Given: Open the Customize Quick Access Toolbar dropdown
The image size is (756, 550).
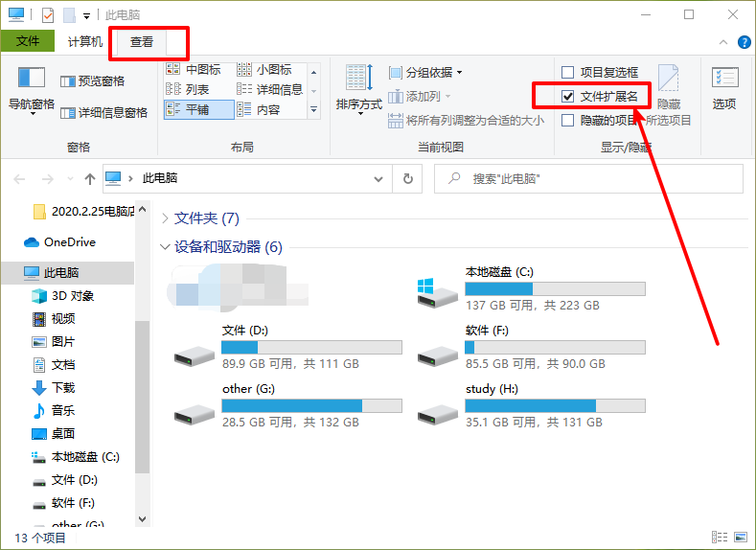Looking at the screenshot, I should [x=87, y=16].
